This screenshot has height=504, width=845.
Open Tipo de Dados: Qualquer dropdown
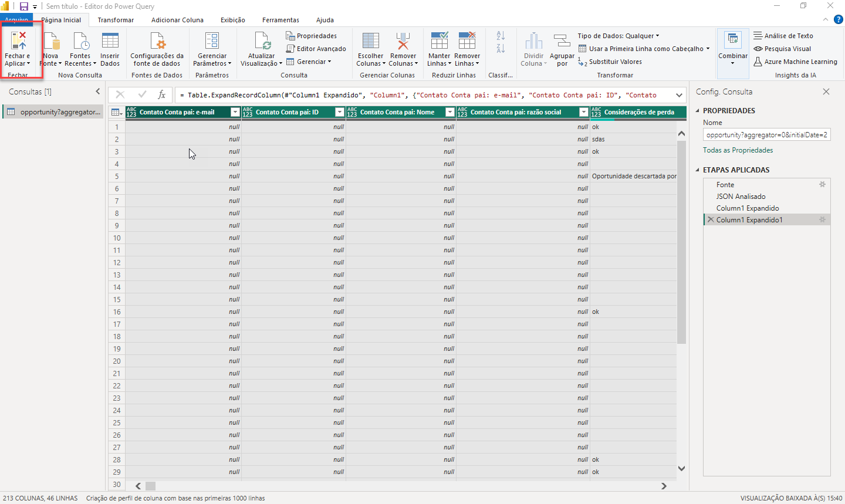coord(618,36)
